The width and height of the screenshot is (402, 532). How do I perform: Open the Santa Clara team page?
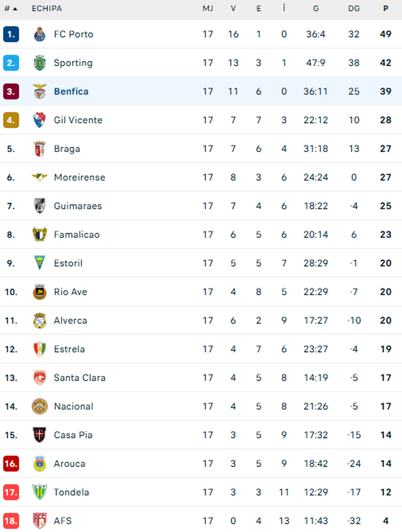pyautogui.click(x=80, y=378)
